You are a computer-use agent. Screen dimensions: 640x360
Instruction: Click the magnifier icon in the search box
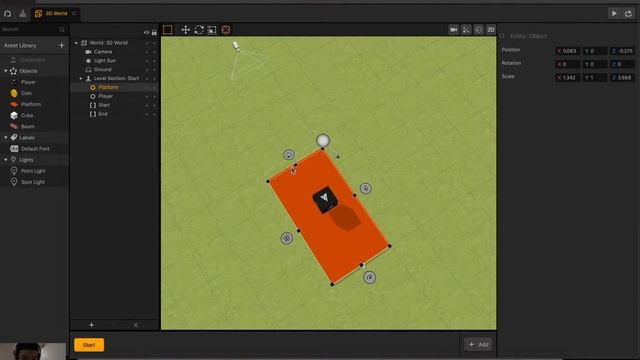(x=62, y=29)
